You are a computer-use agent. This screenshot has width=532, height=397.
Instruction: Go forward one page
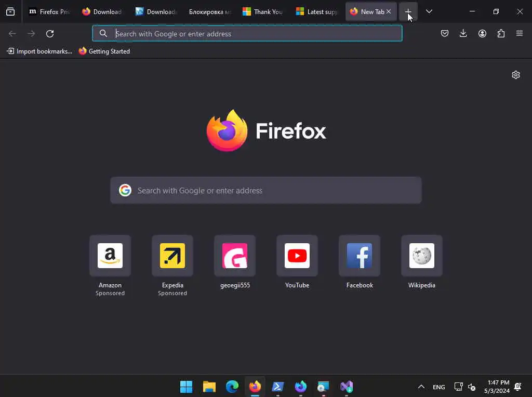[31, 34]
